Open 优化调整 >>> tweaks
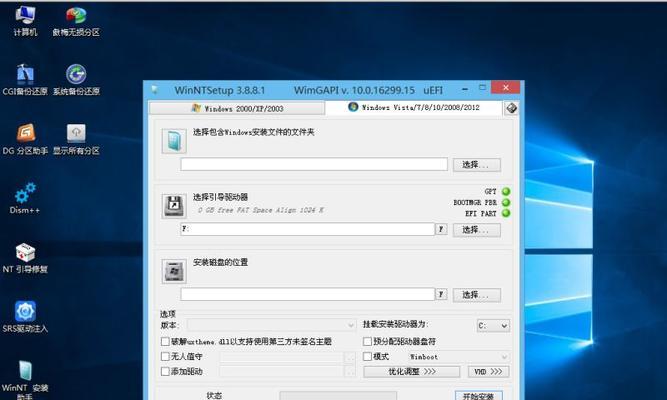Viewport: 667px width, 400px height. 411,372
